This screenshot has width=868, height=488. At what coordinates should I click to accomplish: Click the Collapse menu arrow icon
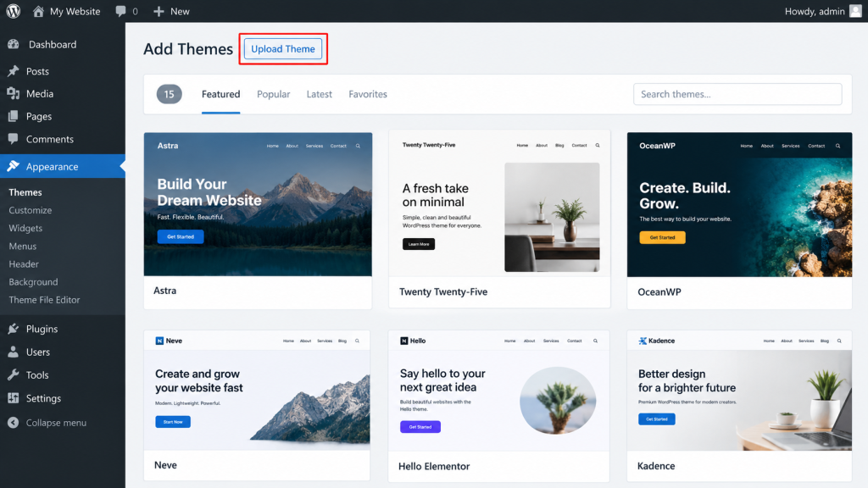coord(14,422)
